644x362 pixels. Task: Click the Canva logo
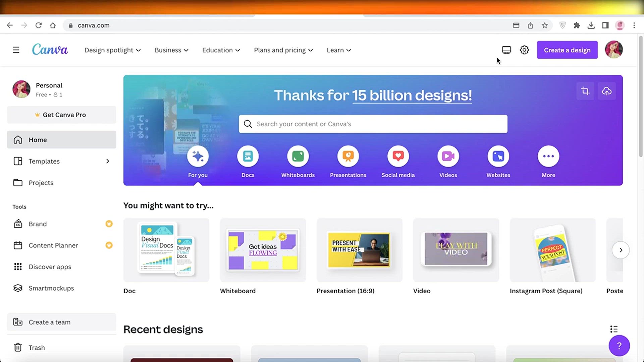tap(50, 50)
